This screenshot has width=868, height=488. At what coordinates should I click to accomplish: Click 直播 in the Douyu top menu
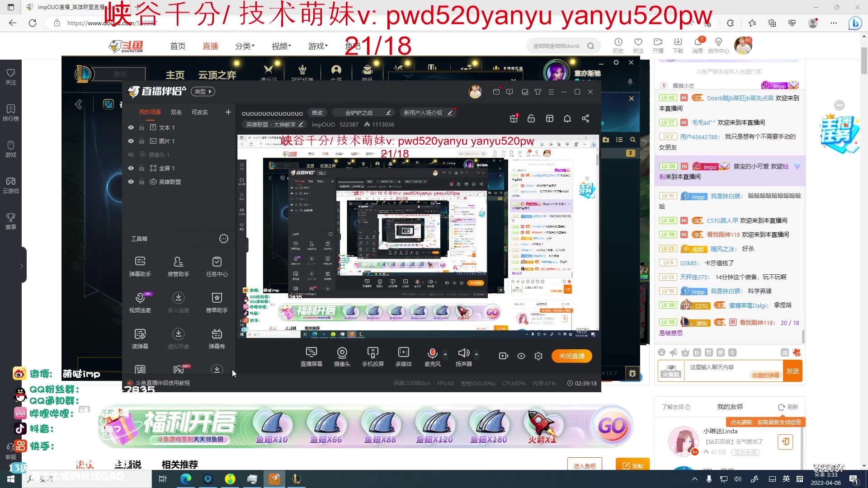210,46
